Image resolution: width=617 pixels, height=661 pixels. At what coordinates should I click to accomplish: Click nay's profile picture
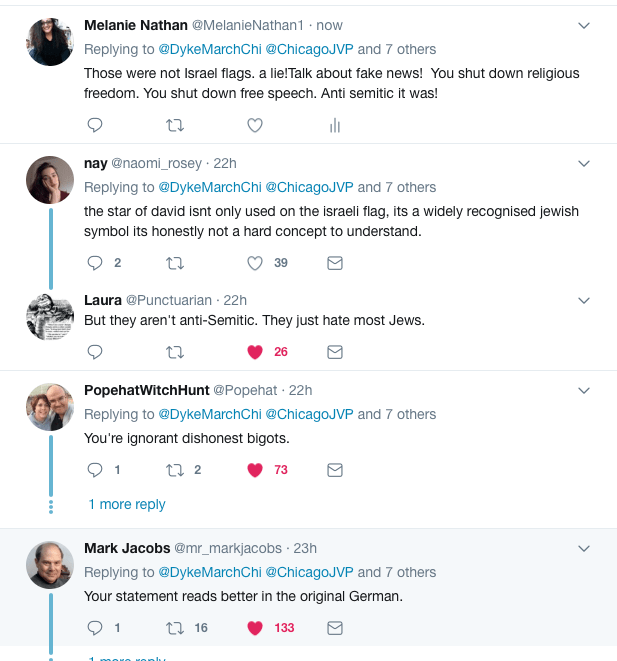point(50,180)
